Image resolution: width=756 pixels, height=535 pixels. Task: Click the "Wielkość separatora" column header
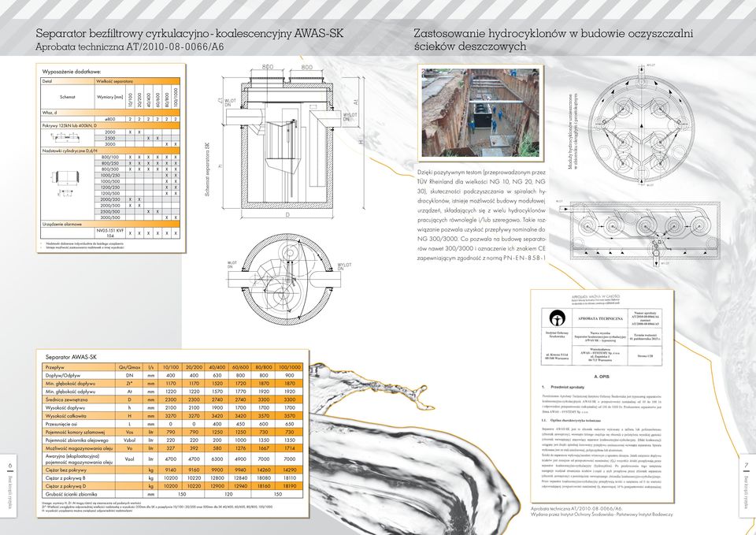point(137,81)
